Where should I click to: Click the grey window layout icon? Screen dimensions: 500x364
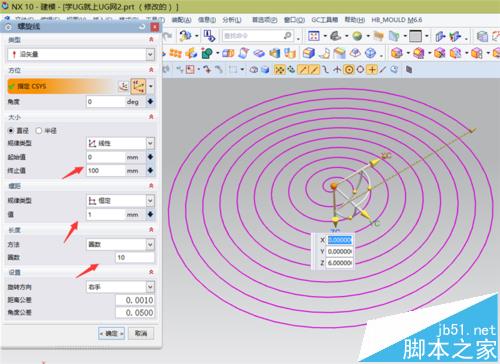coord(415,36)
